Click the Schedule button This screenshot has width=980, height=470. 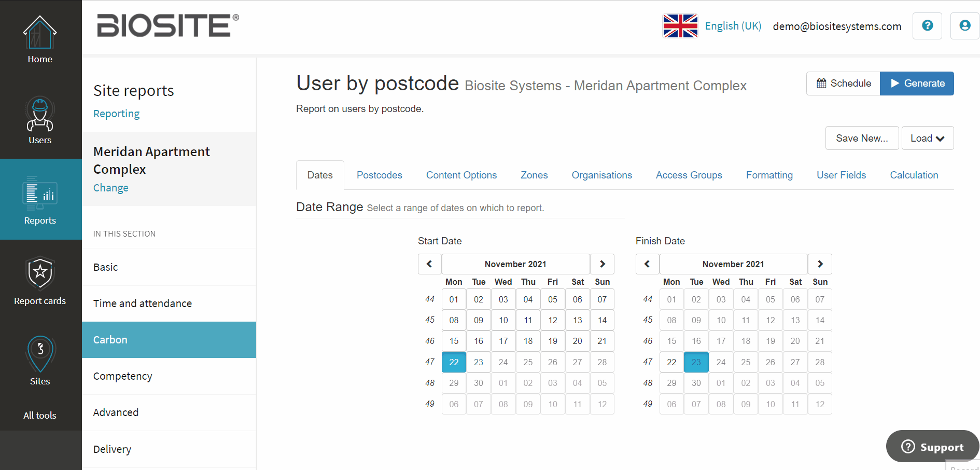point(843,84)
